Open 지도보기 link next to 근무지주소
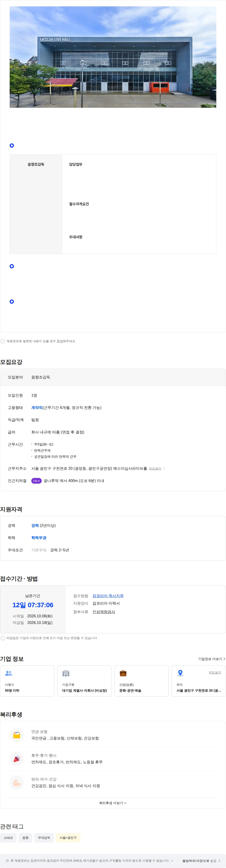226x868 pixels. 155,468
